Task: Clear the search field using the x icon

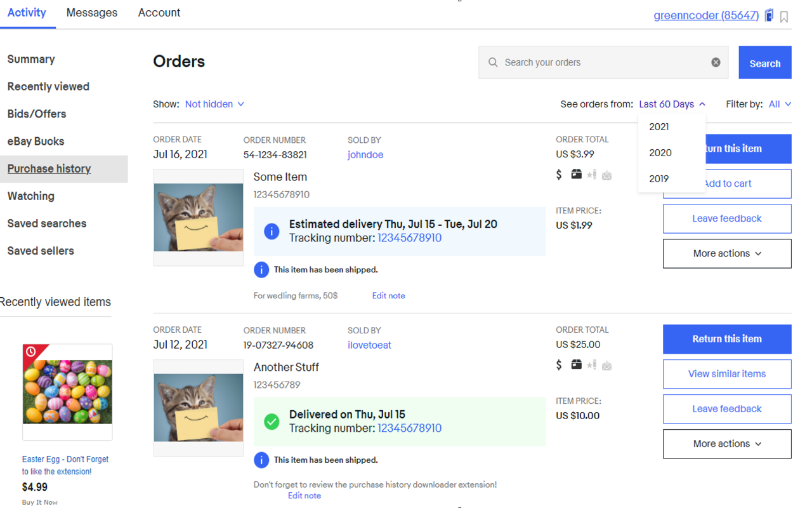Action: [x=716, y=62]
